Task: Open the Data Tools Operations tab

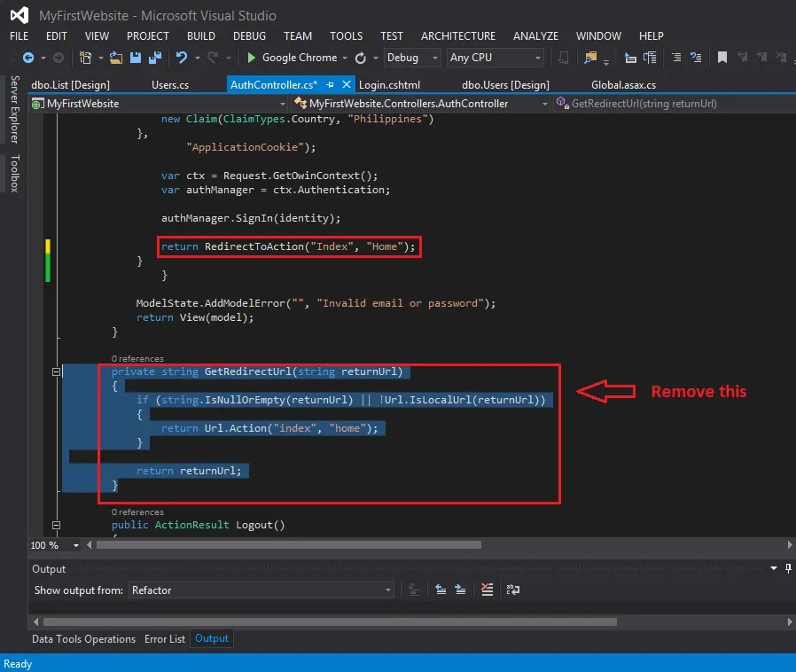Action: coord(83,639)
